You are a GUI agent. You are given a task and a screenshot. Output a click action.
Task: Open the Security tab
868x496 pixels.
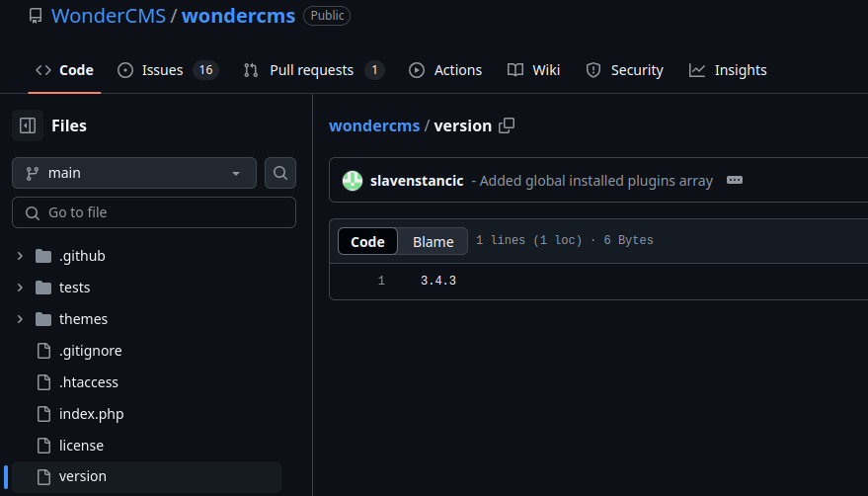625,70
